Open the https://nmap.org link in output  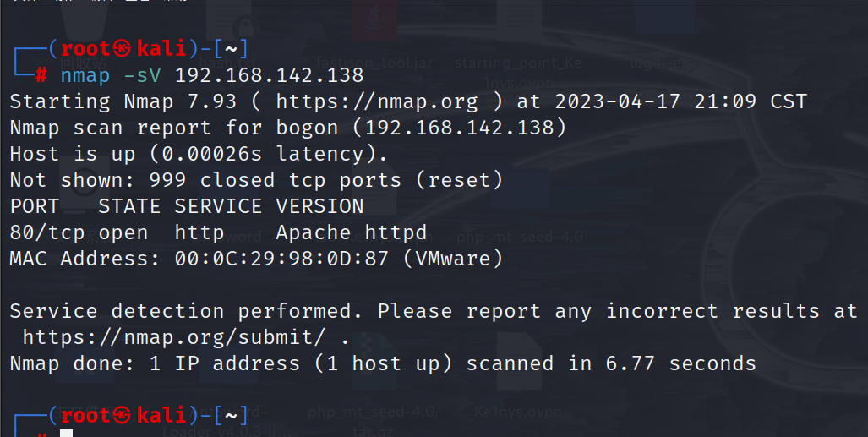pos(376,101)
